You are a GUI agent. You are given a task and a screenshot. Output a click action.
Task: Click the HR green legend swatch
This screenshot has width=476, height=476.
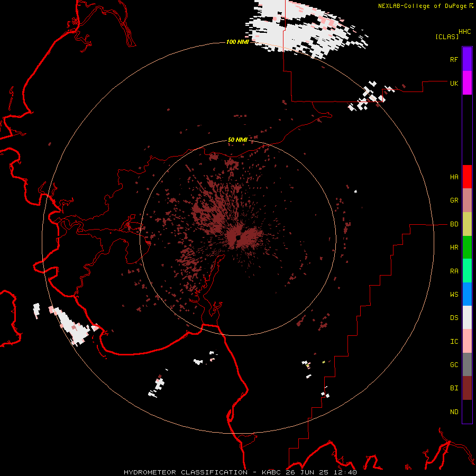pyautogui.click(x=467, y=248)
